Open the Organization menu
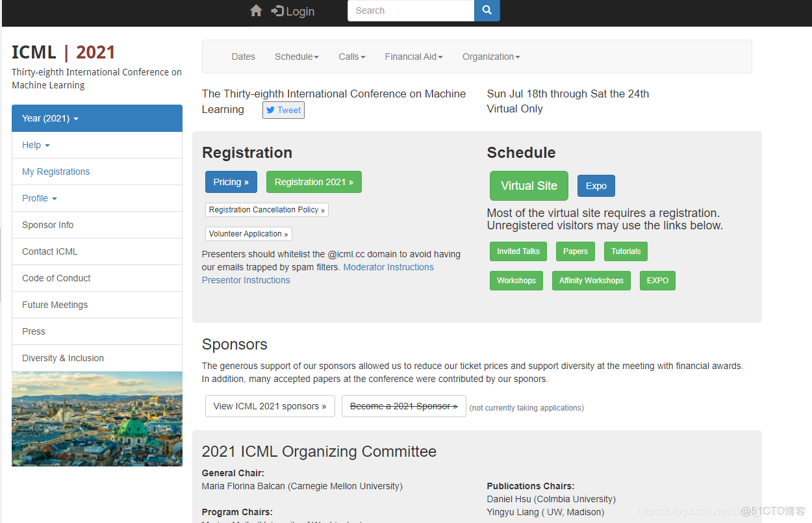 point(491,57)
